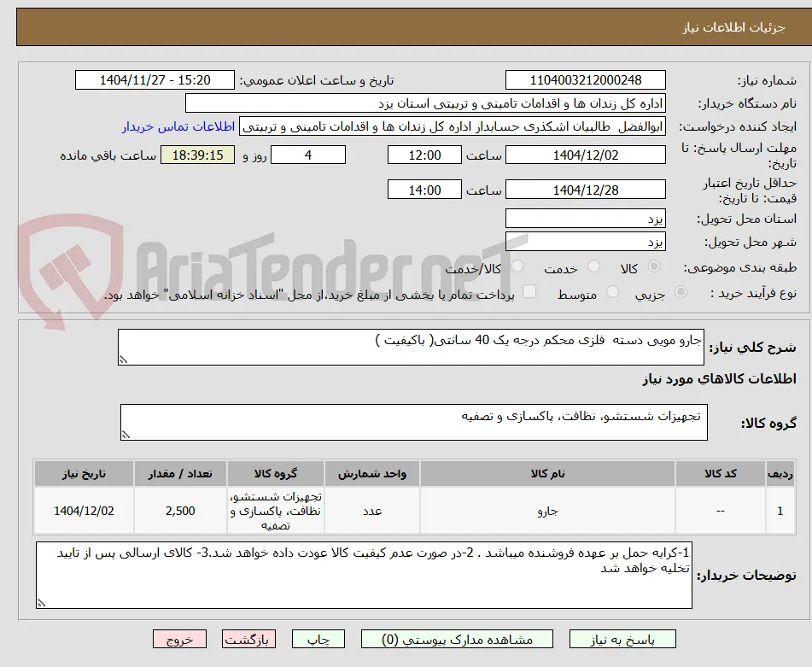Click the deadline time 12:00 field
Image resolution: width=812 pixels, height=667 pixels.
click(424, 155)
